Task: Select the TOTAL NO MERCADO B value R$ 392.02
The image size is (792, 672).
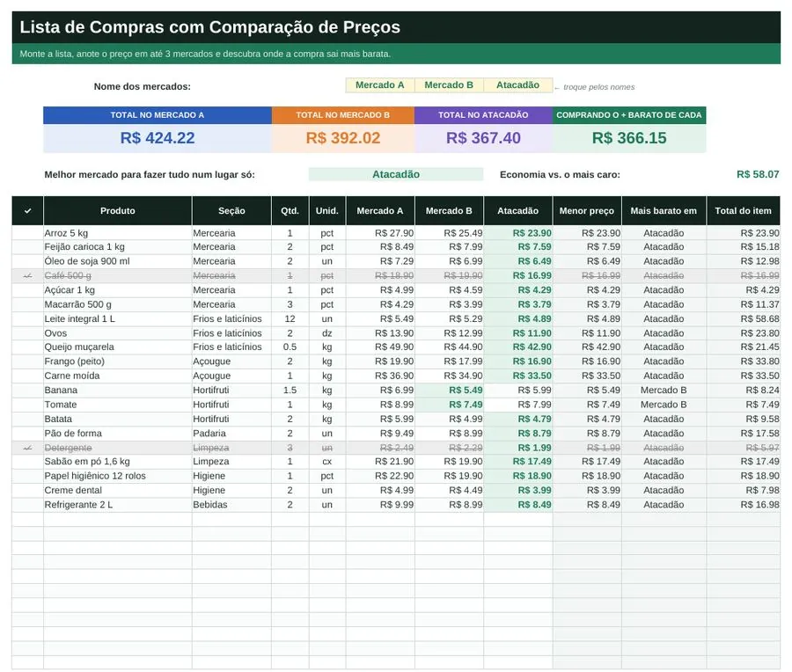Action: point(343,138)
